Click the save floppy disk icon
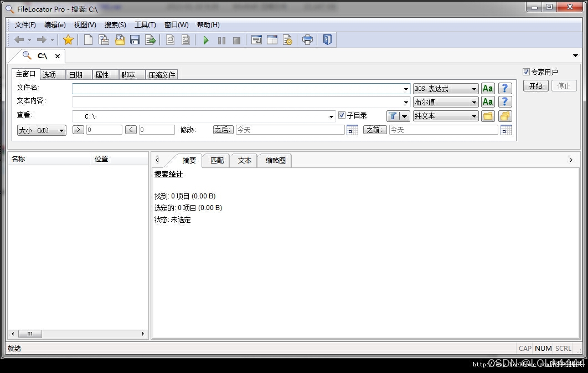 (x=135, y=40)
